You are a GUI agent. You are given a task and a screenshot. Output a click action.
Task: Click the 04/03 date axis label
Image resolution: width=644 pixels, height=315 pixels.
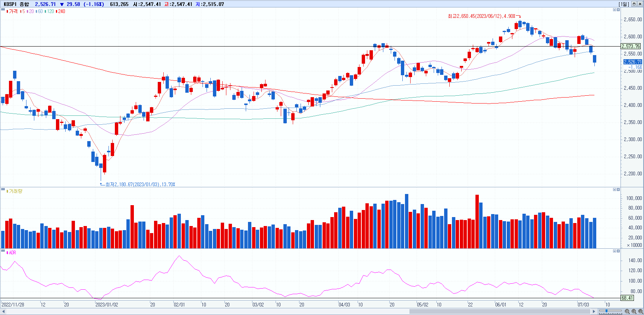coord(344,305)
